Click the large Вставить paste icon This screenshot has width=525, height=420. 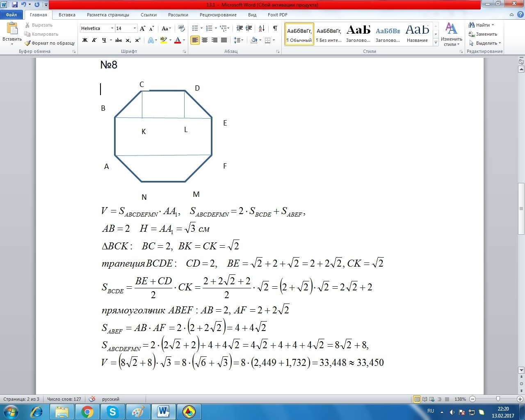click(x=12, y=29)
